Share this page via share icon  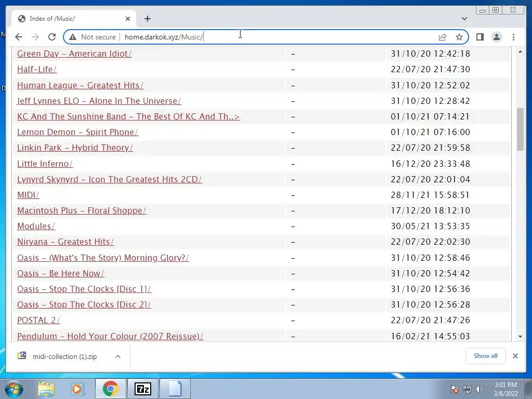(443, 37)
